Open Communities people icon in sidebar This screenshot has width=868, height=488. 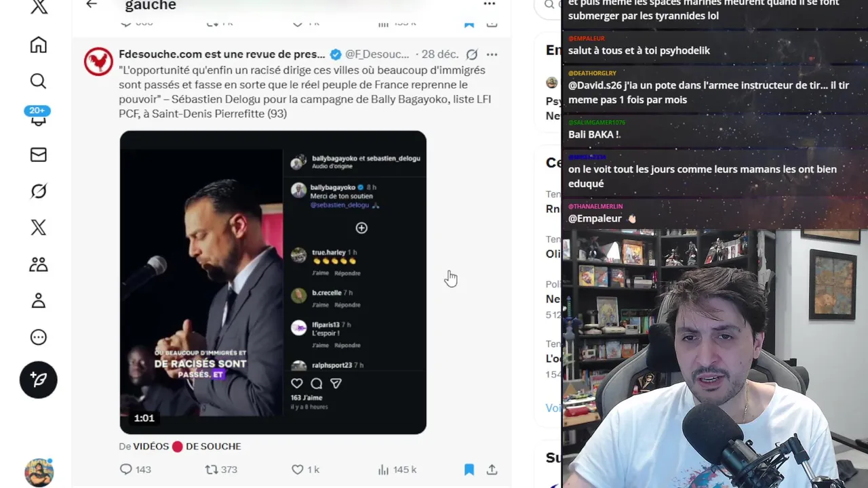click(x=39, y=264)
